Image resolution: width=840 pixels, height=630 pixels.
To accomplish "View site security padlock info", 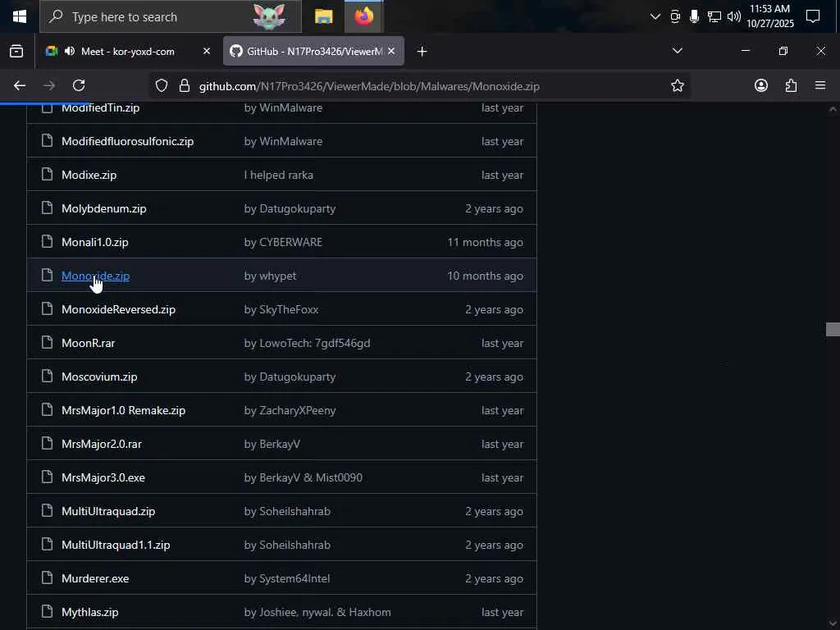I will click(x=185, y=85).
